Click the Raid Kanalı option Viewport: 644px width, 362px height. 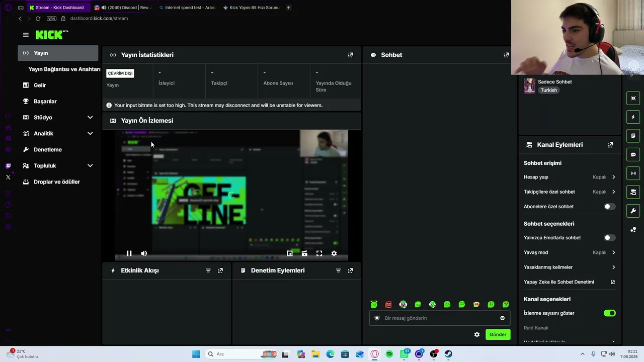tap(536, 328)
